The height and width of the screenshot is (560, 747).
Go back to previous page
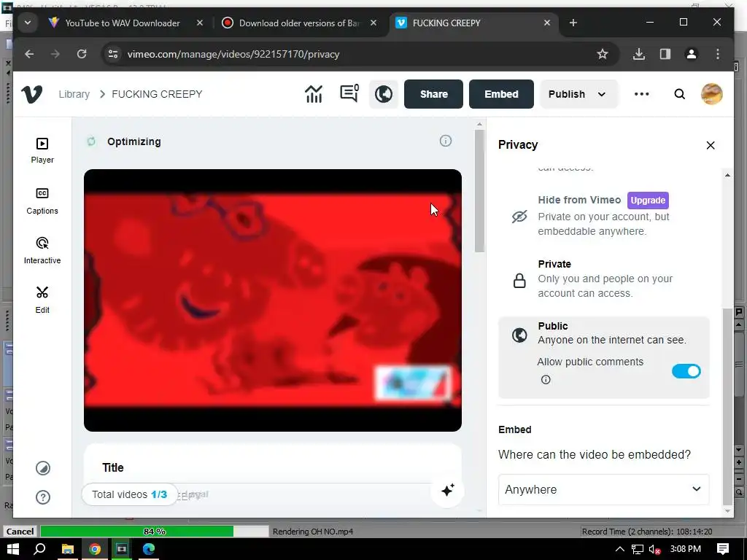pos(29,54)
